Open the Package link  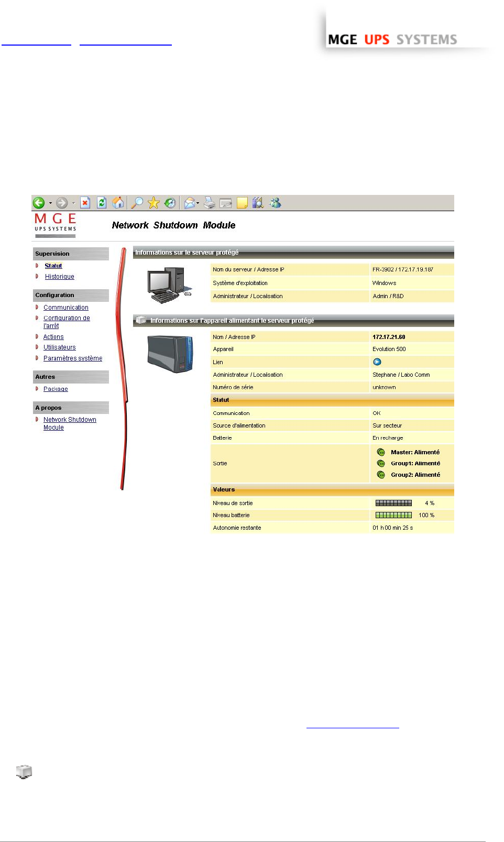point(56,389)
